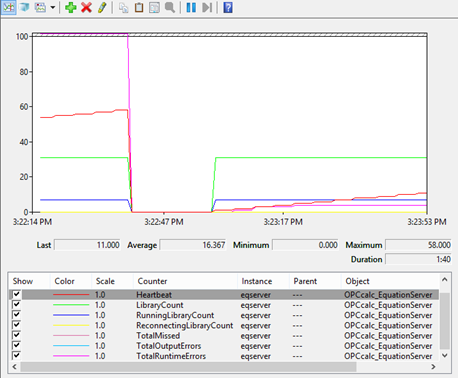
Task: Open Help with the question mark icon
Action: click(228, 7)
